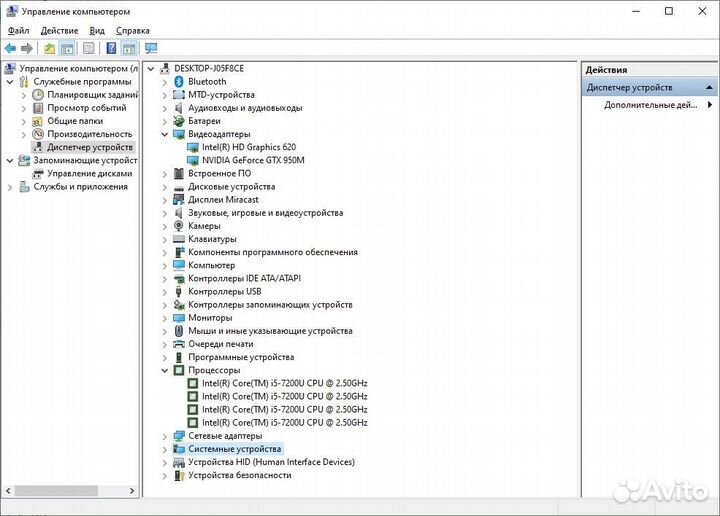
Task: Click the Камеры webcam icon
Action: coord(179,226)
